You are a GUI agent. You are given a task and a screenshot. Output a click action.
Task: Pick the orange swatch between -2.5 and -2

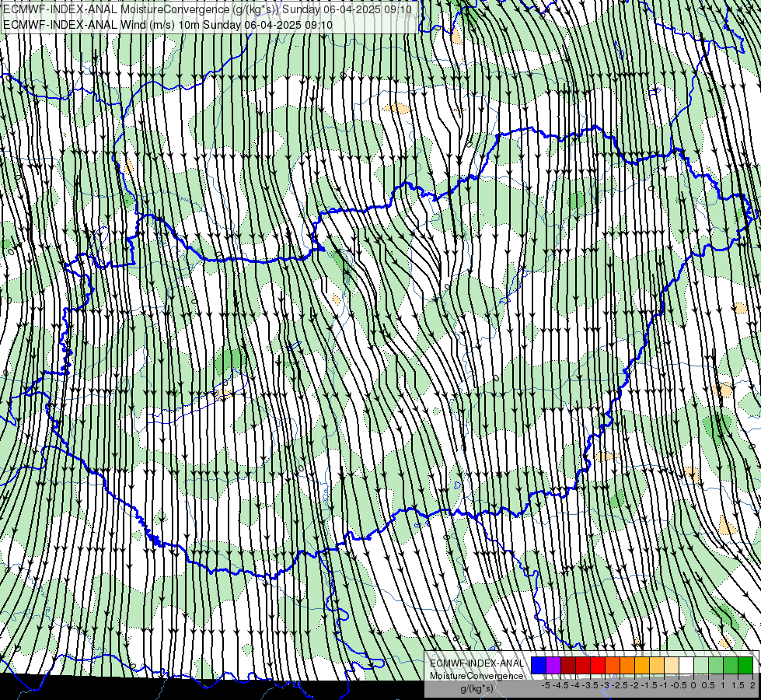click(627, 665)
